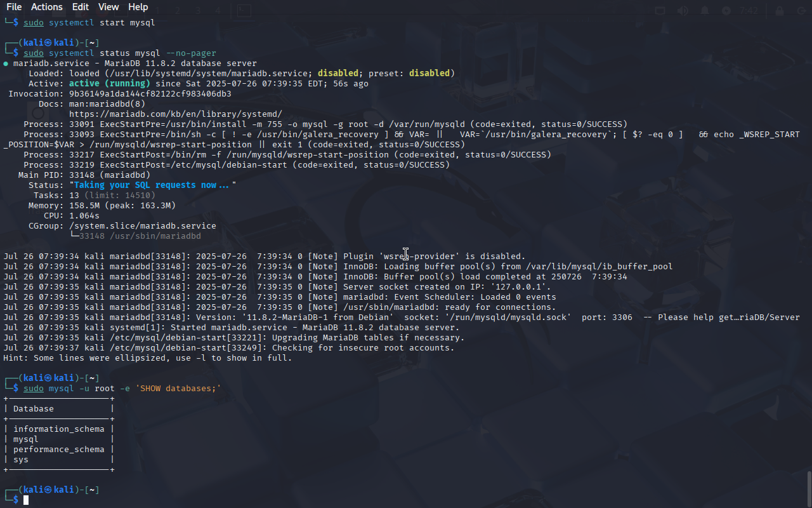The image size is (812, 508).
Task: Click the Version '11.8.2-MariaDB-1 from Debian' log line
Action: (402, 317)
